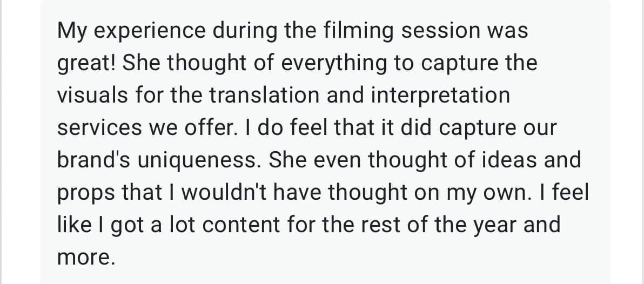Click the word "filming" in the first line

pyautogui.click(x=358, y=31)
